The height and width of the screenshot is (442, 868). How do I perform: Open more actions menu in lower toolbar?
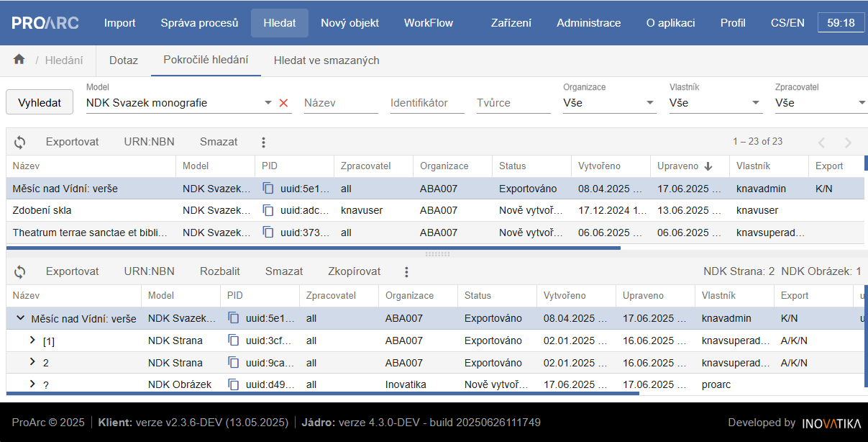[x=406, y=271]
